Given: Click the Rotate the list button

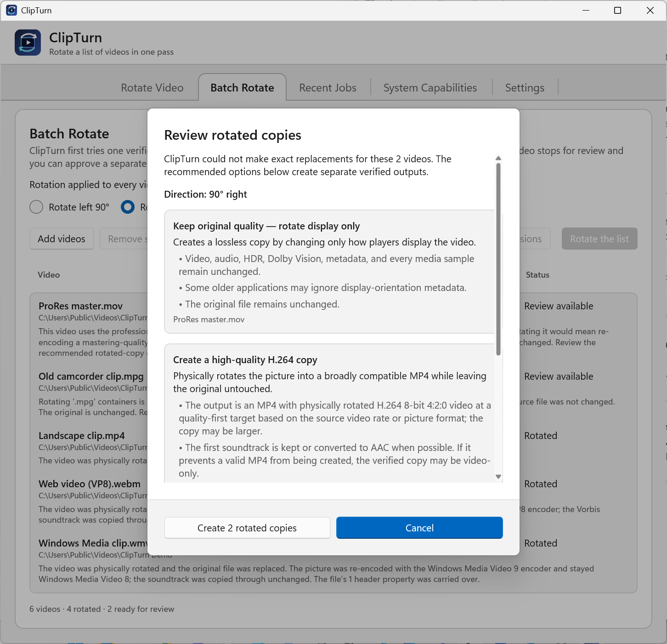Looking at the screenshot, I should 599,239.
